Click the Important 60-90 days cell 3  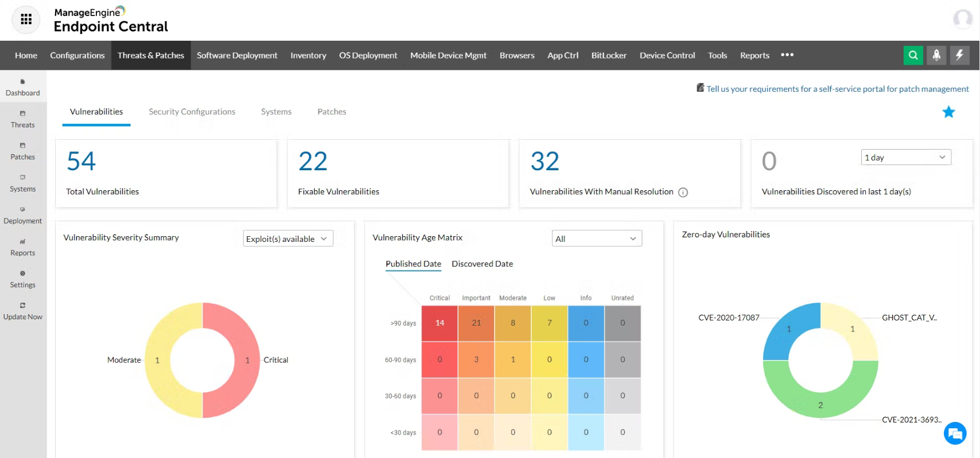click(476, 360)
